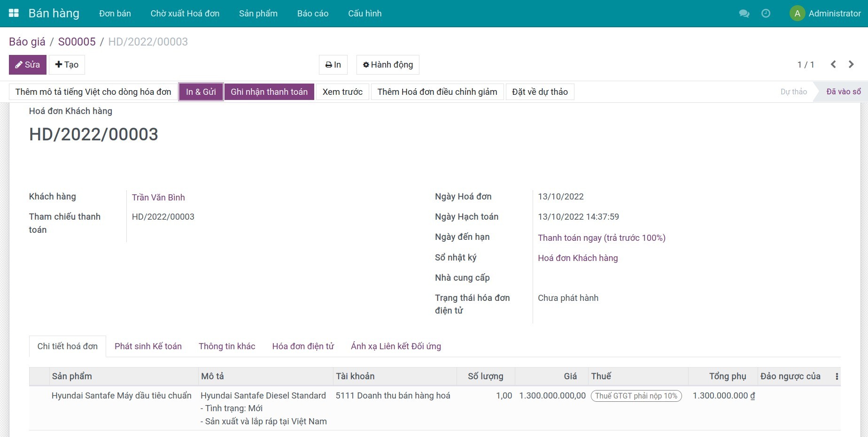Click the Administrator avatar icon

tap(797, 14)
